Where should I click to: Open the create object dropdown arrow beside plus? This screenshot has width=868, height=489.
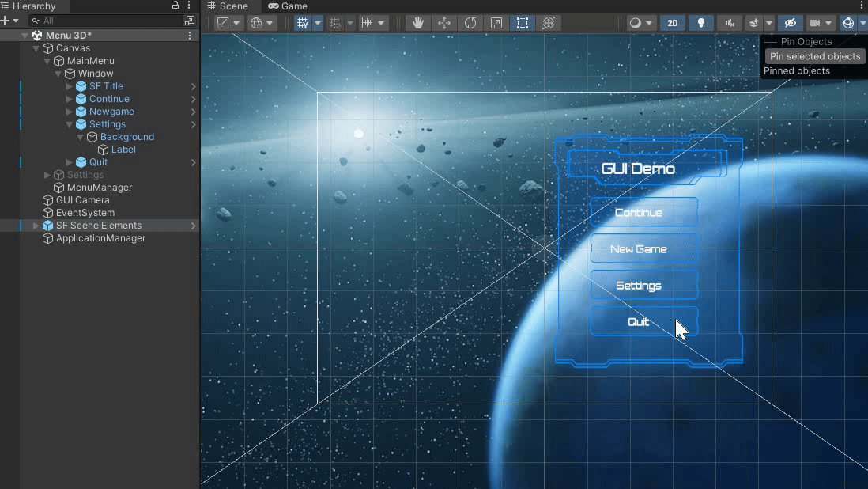coord(16,21)
